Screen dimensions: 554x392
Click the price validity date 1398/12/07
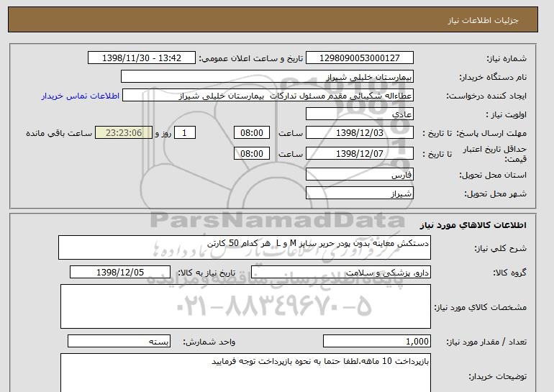tap(359, 153)
